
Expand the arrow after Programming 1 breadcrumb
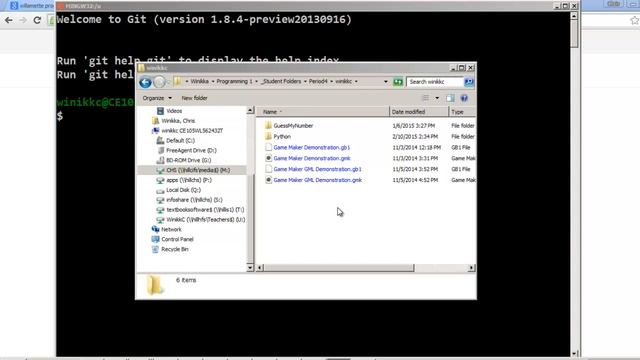[x=256, y=82]
